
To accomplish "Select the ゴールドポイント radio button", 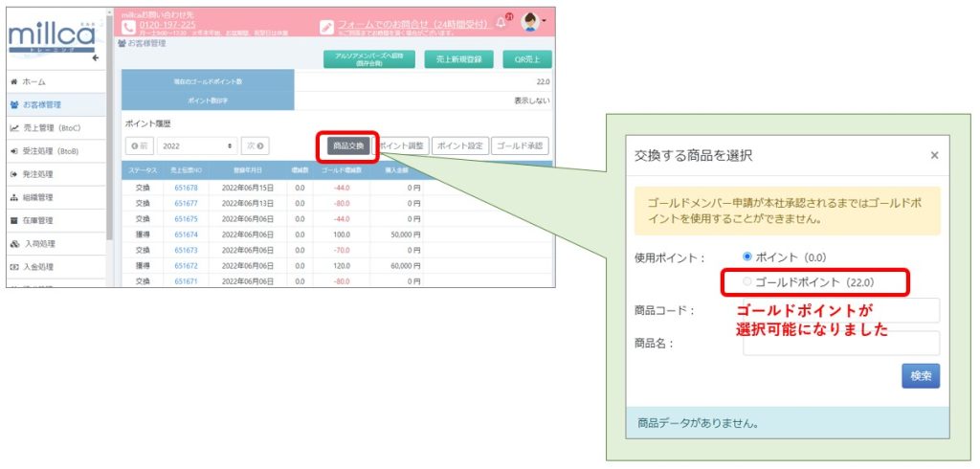I will coord(747,282).
